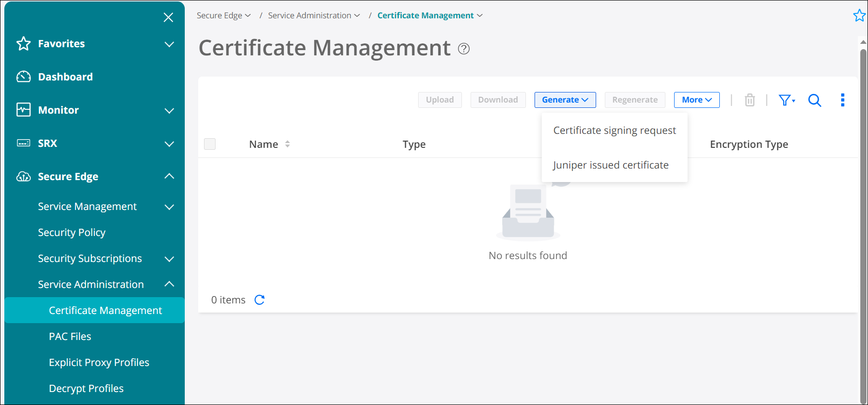This screenshot has height=405, width=868.
Task: Choose Juniper issued certificate from menu
Action: 611,165
